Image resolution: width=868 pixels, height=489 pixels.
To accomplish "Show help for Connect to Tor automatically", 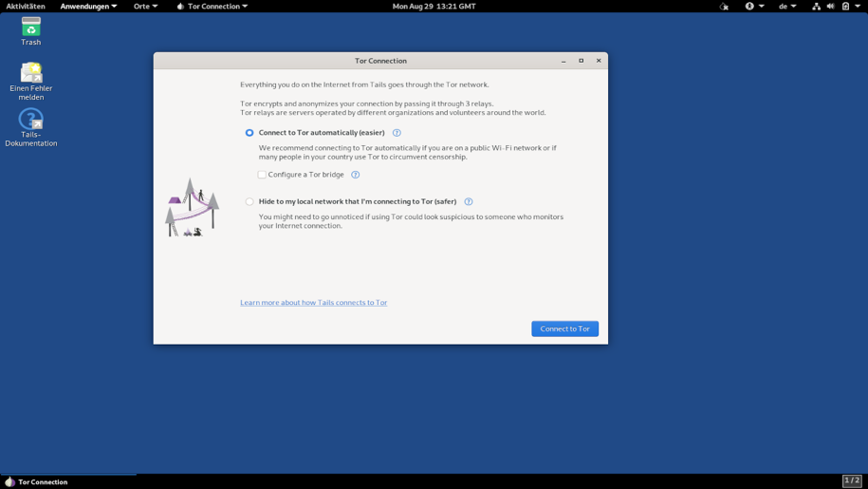I will pyautogui.click(x=397, y=133).
